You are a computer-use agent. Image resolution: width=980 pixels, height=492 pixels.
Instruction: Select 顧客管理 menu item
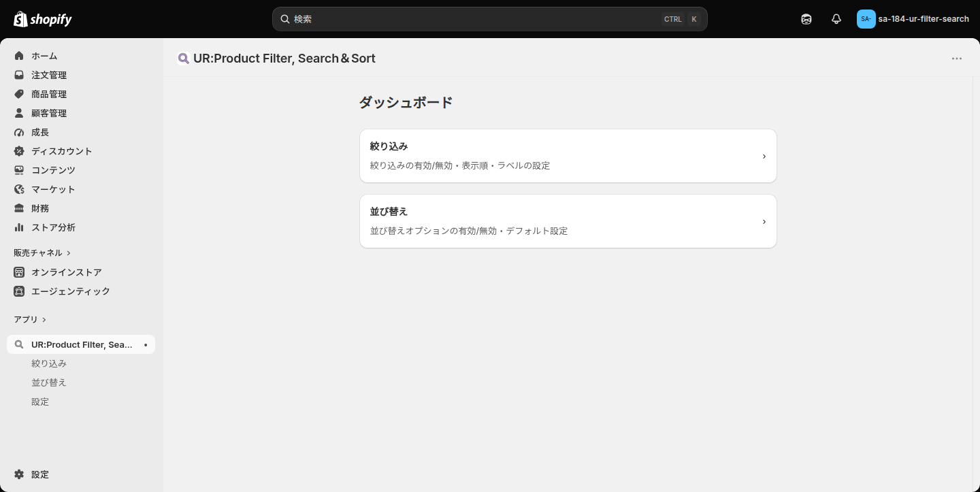(82, 113)
